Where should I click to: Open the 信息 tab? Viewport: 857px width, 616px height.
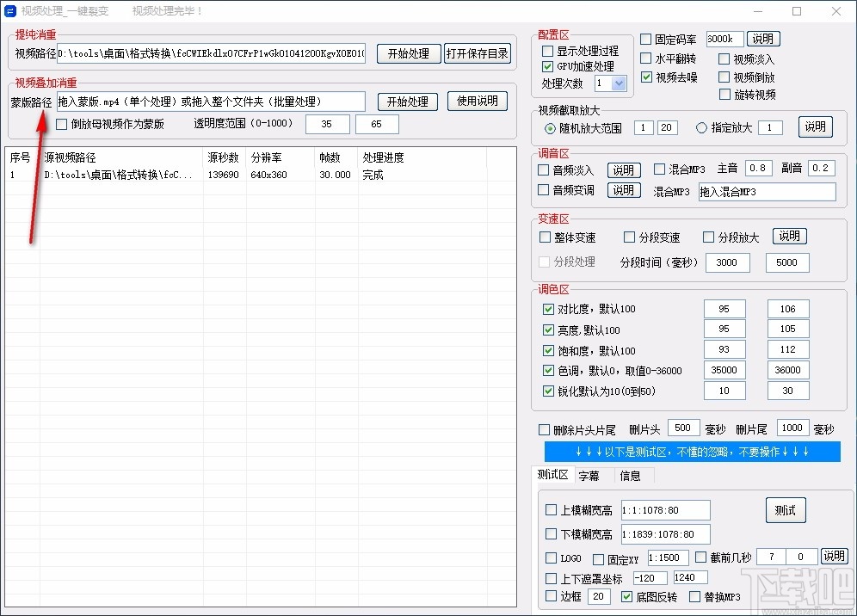[630, 475]
